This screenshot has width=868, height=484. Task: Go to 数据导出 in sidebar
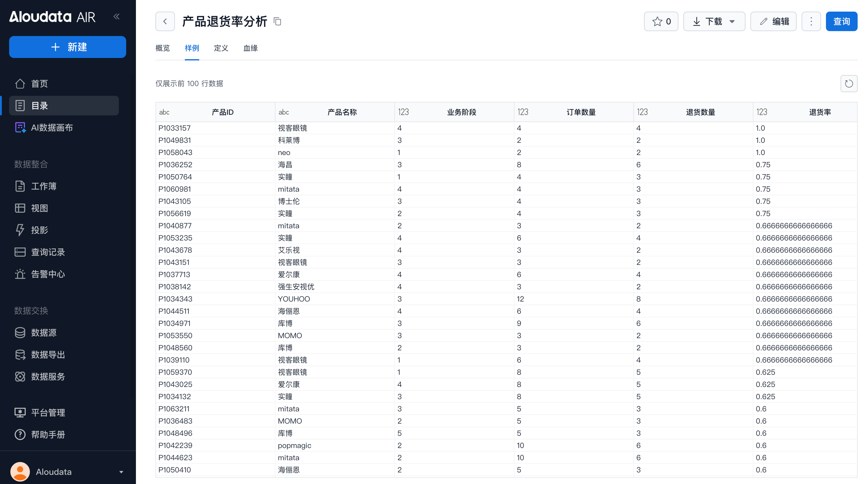coord(48,355)
